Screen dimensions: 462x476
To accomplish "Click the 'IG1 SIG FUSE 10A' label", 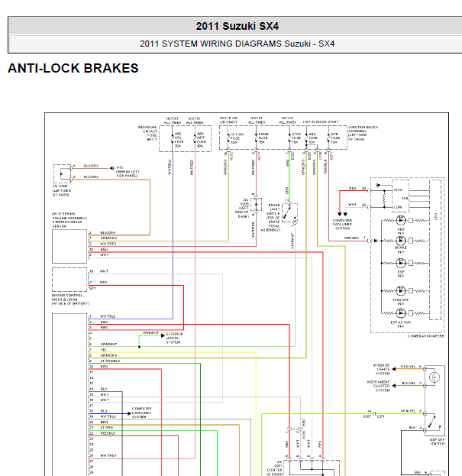I will pyautogui.click(x=236, y=138).
